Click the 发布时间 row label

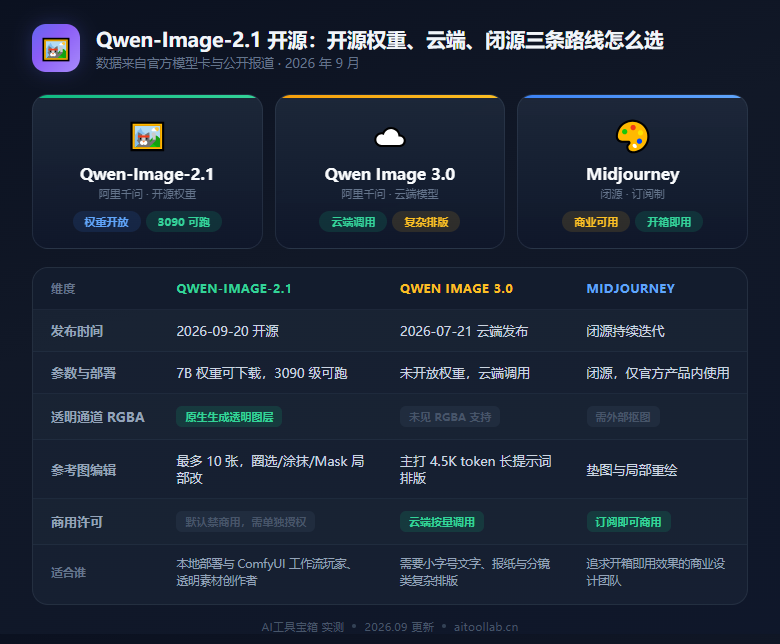coord(77,331)
